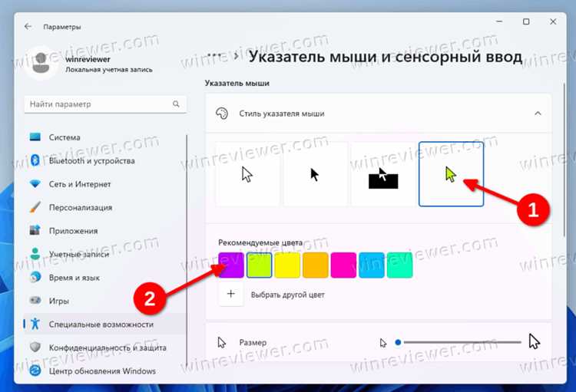Click the right-side vertical scrollbar
The width and height of the screenshot is (576, 392).
[564, 160]
